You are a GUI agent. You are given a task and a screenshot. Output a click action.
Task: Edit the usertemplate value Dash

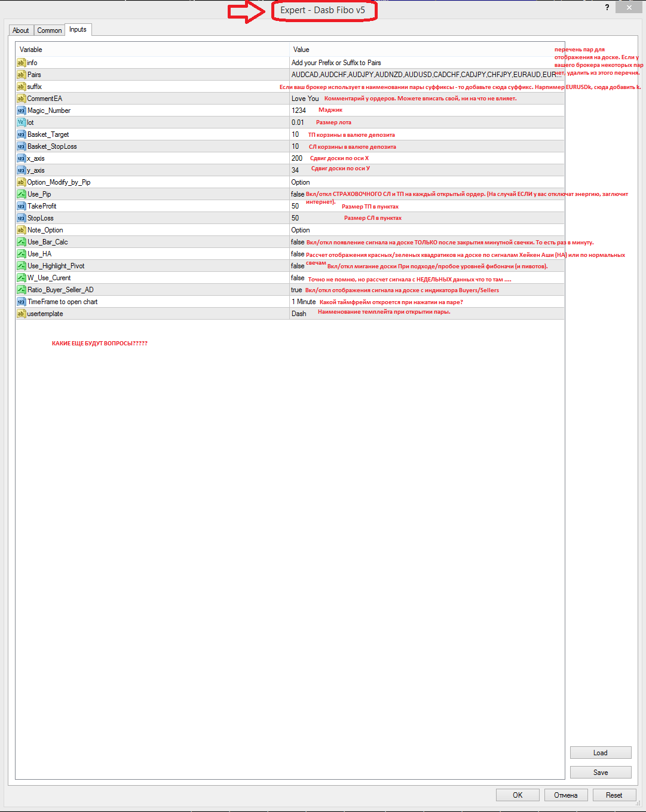[299, 314]
